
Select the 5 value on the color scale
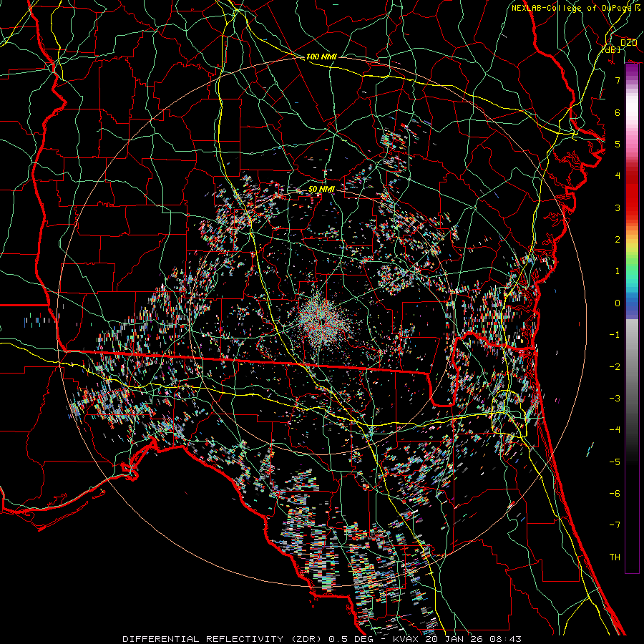click(x=618, y=144)
